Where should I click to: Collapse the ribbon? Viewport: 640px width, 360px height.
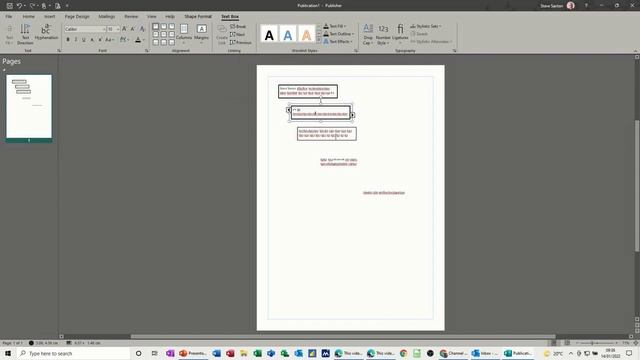point(635,51)
